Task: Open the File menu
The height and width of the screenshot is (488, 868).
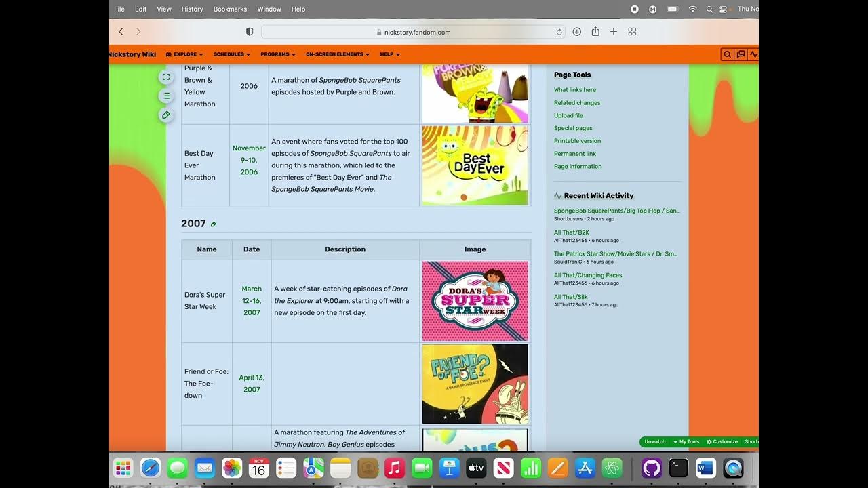Action: tap(119, 9)
